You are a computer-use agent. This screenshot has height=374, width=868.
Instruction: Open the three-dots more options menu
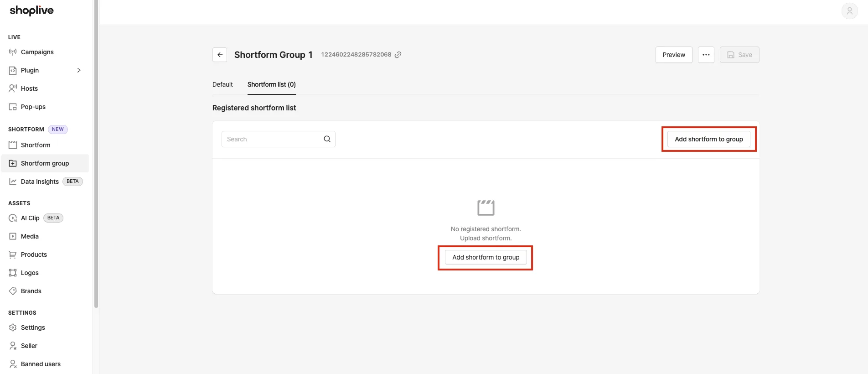click(x=706, y=55)
